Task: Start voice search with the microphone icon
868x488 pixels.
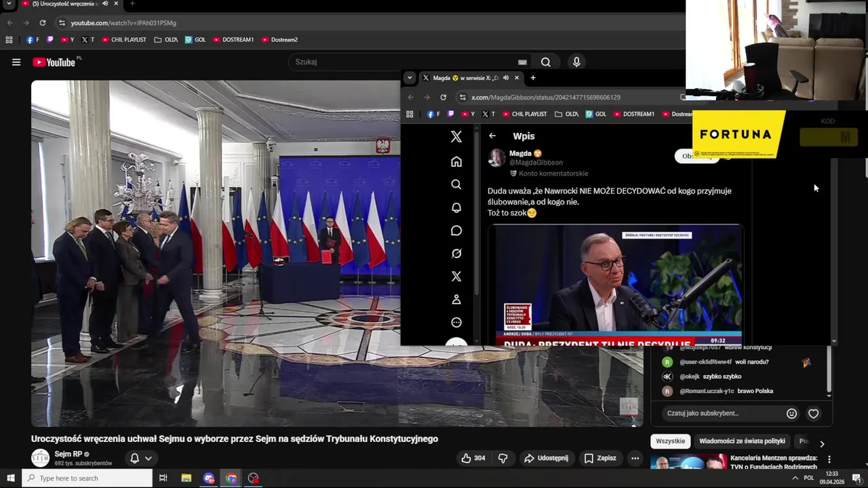Action: coord(576,62)
